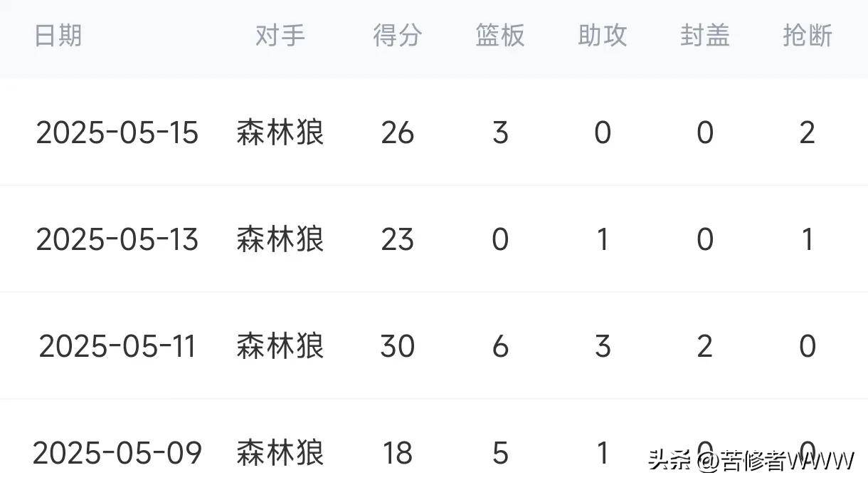Click the 日期 column header
868x485 pixels.
click(58, 36)
